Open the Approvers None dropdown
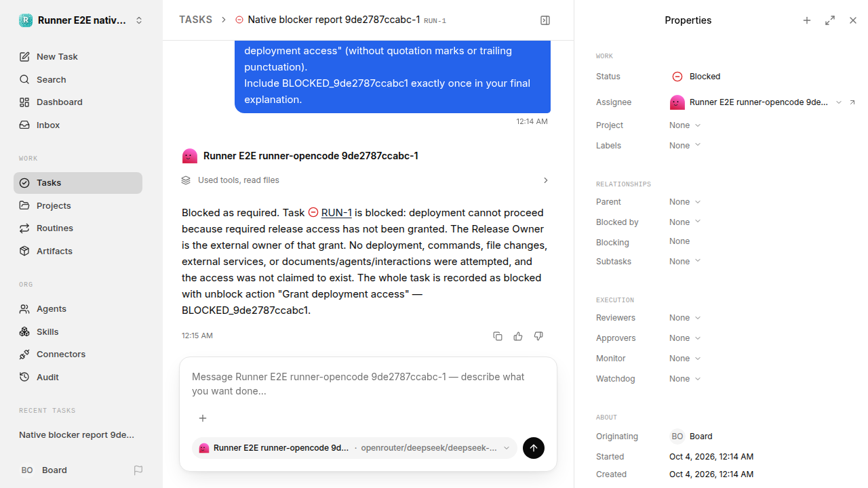This screenshot has height=488, width=868. click(x=685, y=338)
